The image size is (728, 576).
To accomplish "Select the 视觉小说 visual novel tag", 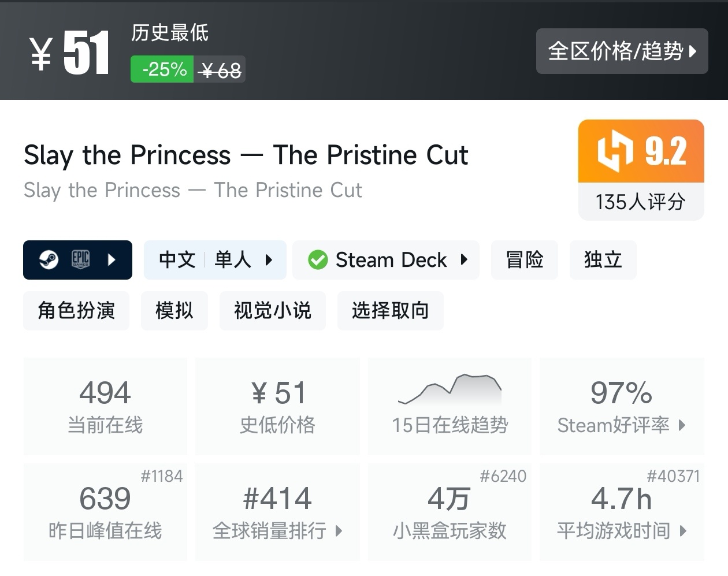I will 272,311.
